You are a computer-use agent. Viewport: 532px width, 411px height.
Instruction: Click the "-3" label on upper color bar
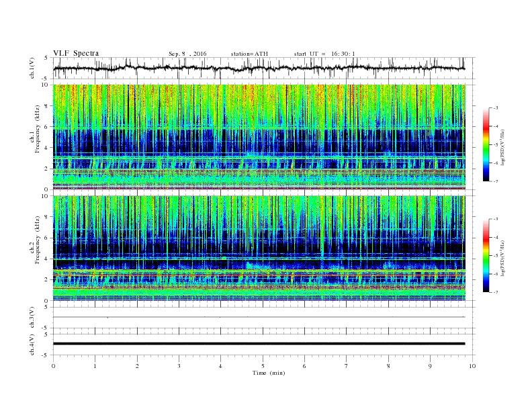(496, 108)
